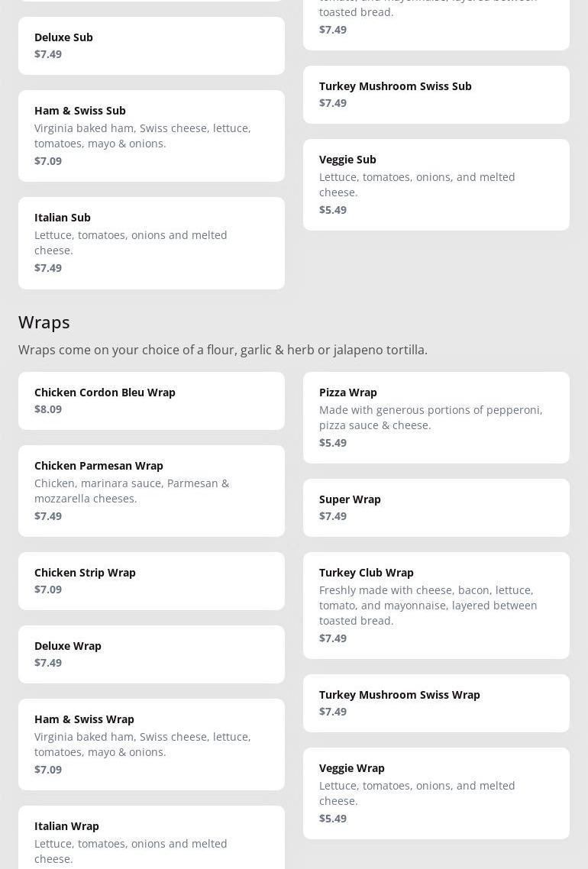
Task: Open the Deluxe Sub menu item
Action: (151, 46)
